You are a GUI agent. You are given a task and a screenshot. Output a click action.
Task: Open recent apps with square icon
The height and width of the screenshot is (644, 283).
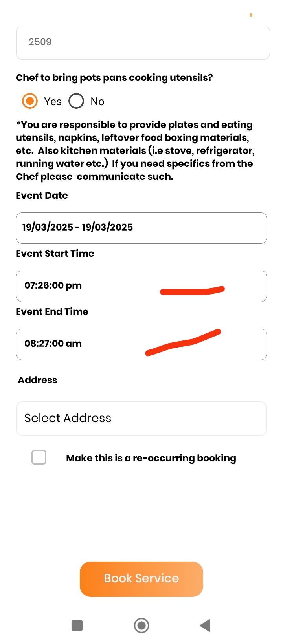pyautogui.click(x=77, y=625)
